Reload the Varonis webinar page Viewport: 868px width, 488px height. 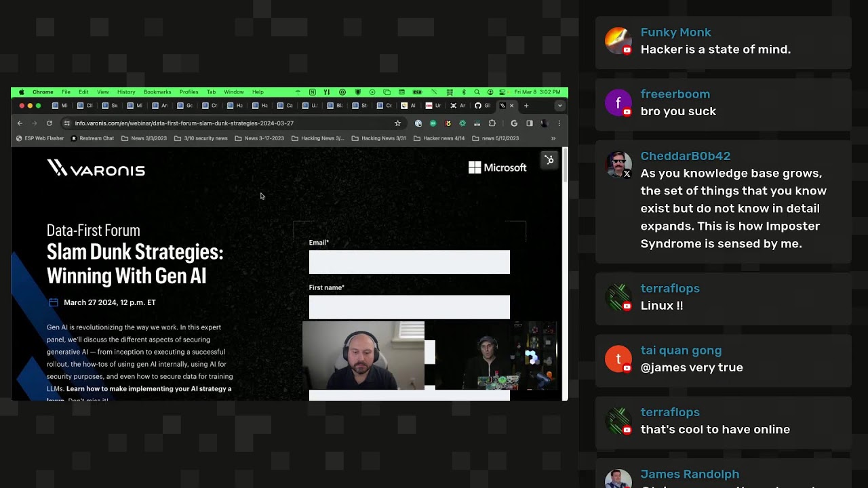coord(50,123)
